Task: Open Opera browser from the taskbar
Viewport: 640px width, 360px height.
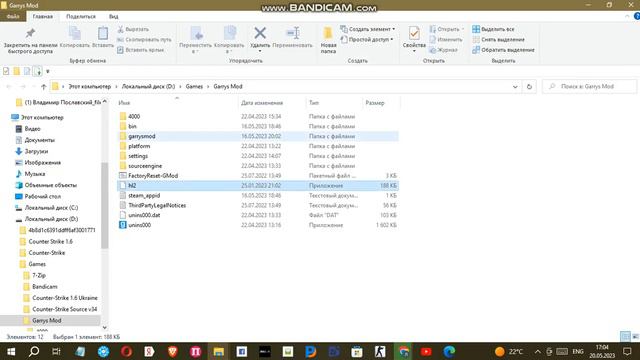Action: (x=126, y=351)
